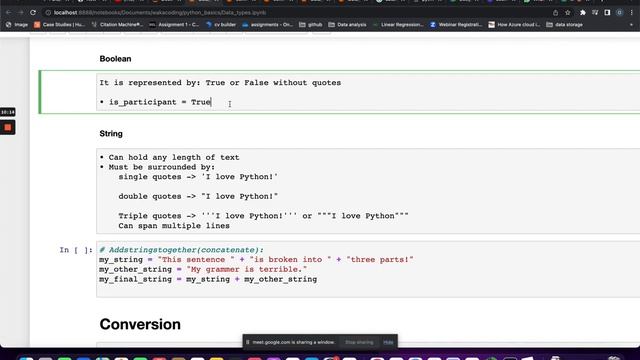The image size is (640, 360).
Task: Open the media control icon in toolbar
Action: (595, 13)
